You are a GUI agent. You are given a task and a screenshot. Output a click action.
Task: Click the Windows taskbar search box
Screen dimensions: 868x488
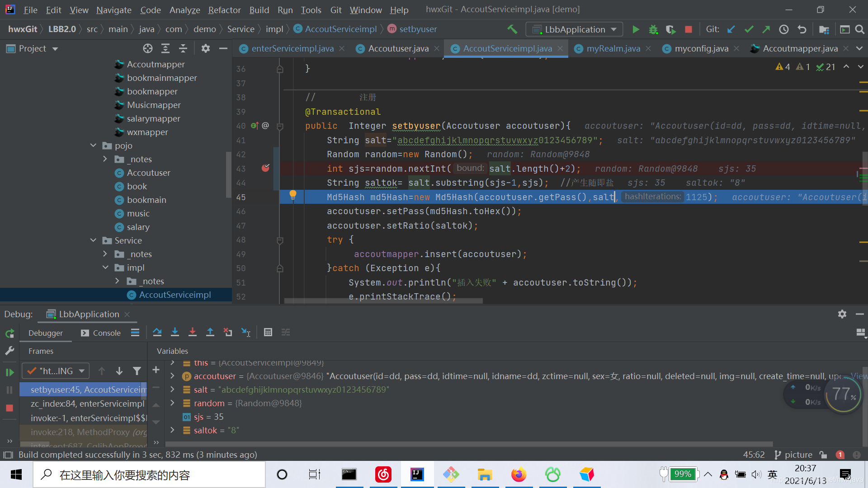pyautogui.click(x=149, y=474)
